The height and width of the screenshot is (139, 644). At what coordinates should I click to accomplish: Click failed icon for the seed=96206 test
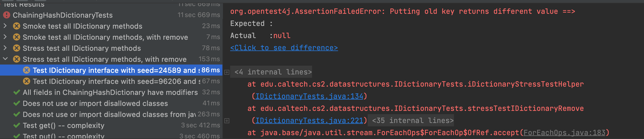click(x=27, y=81)
